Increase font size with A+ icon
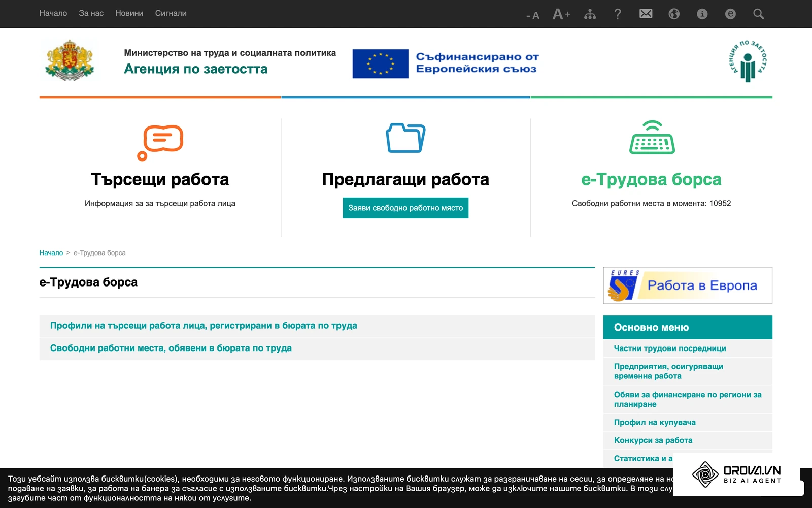Screen dimensions: 812x508 click(x=561, y=14)
